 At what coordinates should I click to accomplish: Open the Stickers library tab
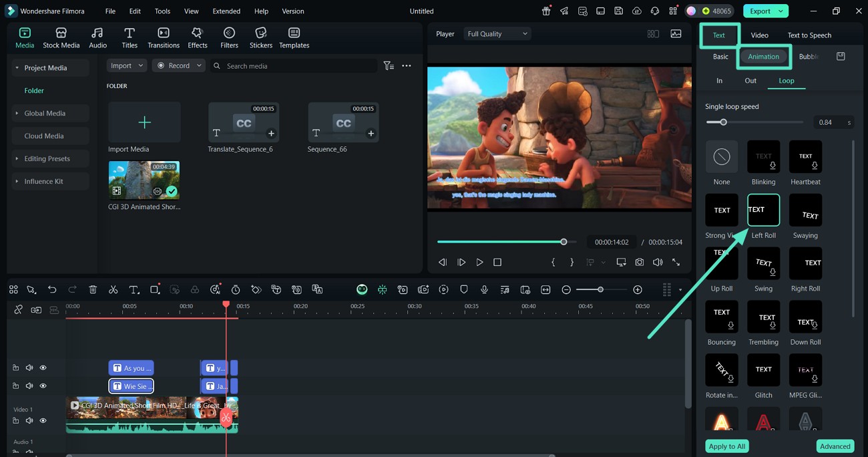[x=261, y=38]
